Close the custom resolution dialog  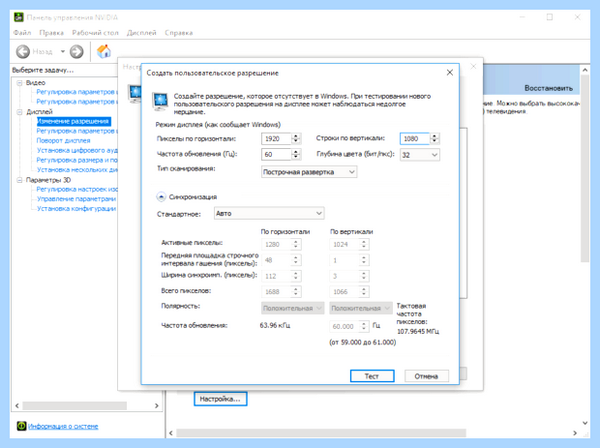450,72
